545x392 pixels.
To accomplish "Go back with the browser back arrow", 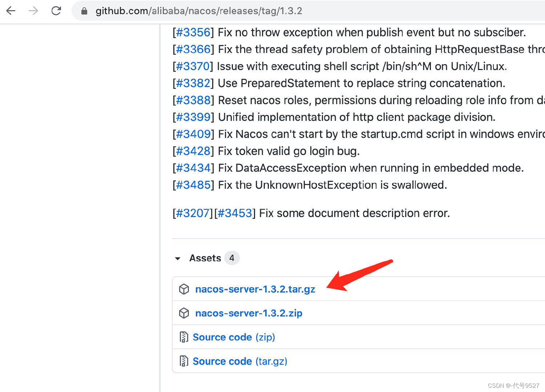I will pos(11,11).
